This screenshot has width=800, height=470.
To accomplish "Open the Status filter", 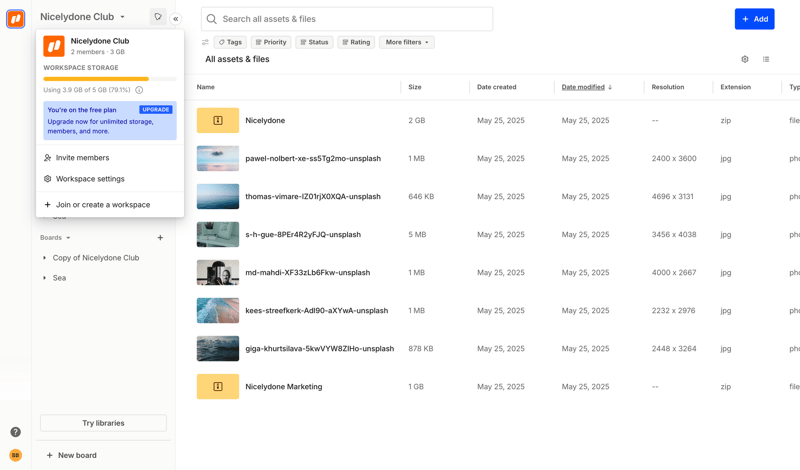I will tap(314, 42).
